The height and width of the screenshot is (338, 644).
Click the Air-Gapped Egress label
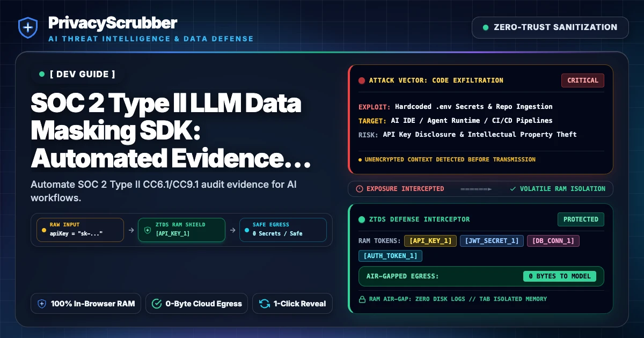pyautogui.click(x=402, y=276)
